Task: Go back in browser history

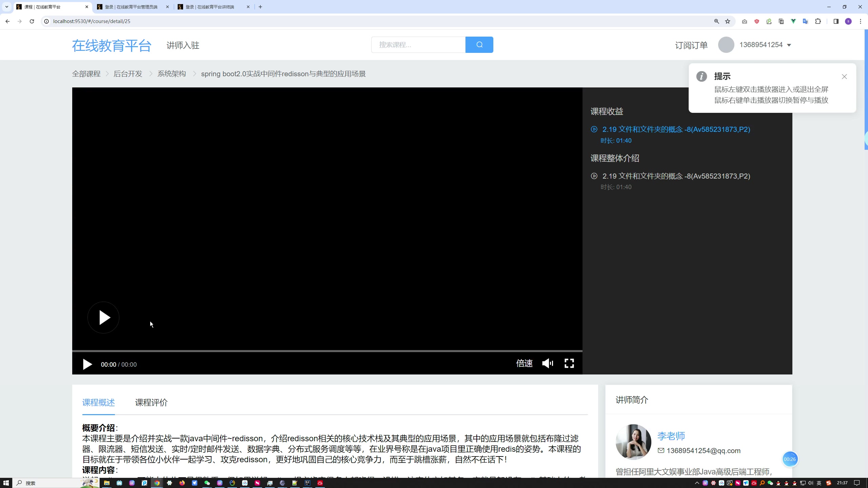Action: [x=7, y=21]
